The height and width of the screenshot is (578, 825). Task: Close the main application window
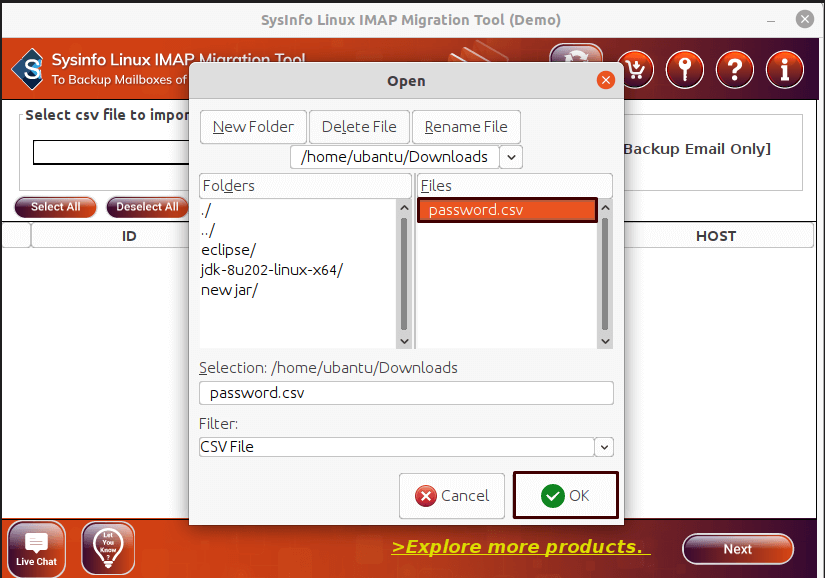coord(804,19)
